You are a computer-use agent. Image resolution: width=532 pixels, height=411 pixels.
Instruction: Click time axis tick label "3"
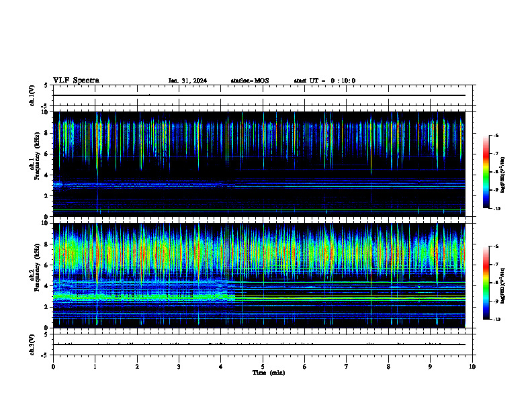(179, 367)
